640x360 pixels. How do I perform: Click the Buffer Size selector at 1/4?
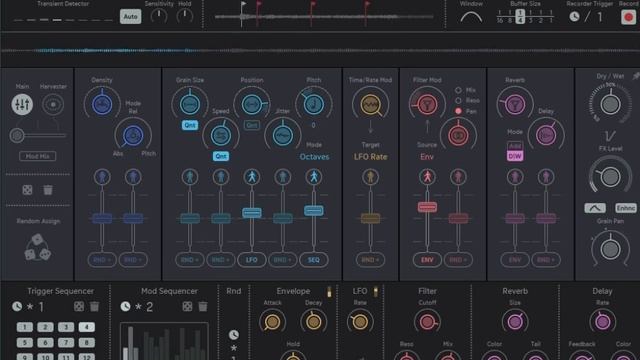[520, 16]
